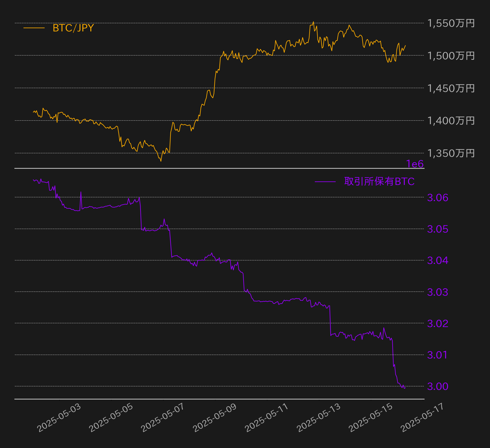Viewport: 490px width, 448px height.
Task: Click the 3.00 y-axis tick label
Action: [x=438, y=386]
